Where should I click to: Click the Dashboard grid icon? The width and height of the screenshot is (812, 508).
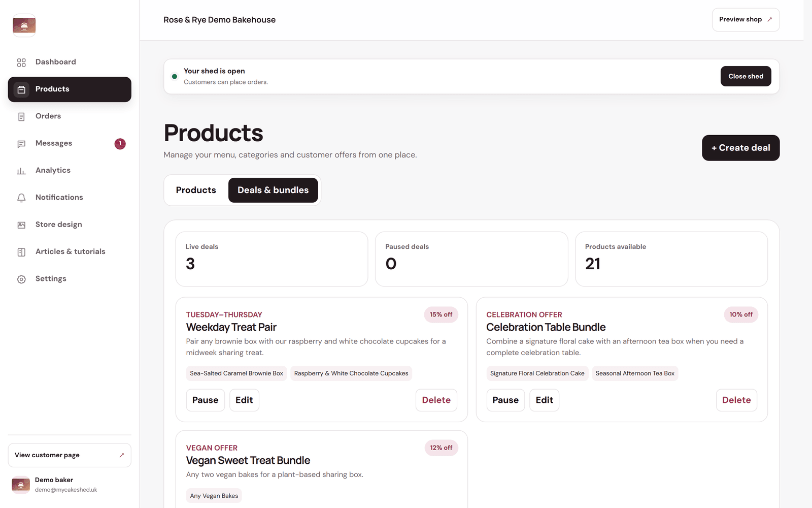coord(21,62)
